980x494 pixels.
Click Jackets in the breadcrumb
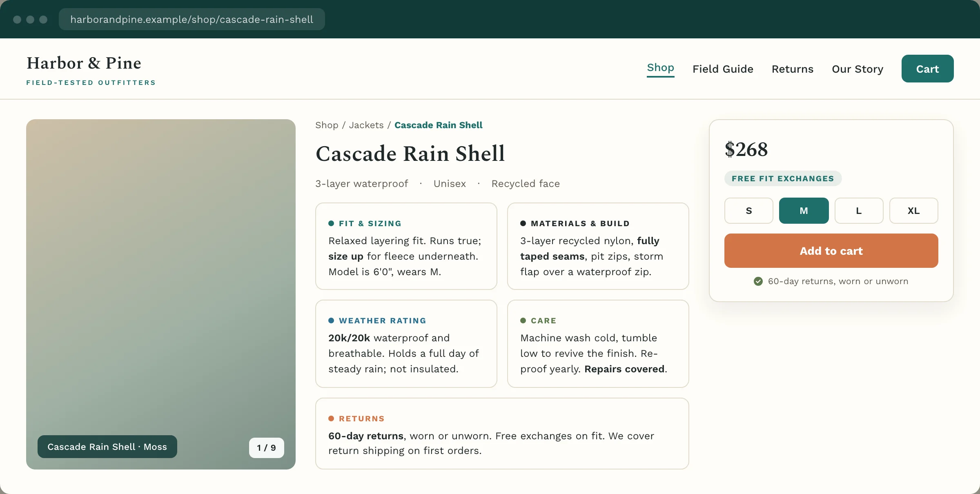[366, 125]
